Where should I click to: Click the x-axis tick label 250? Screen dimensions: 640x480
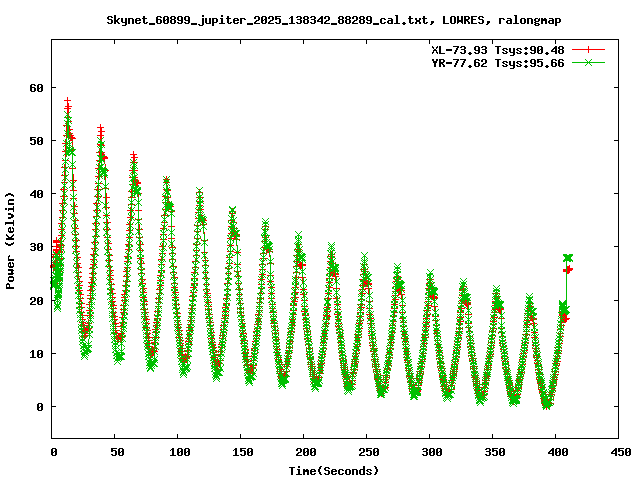click(x=369, y=452)
